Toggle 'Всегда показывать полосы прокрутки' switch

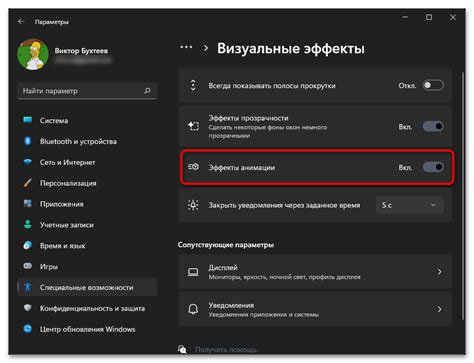click(433, 85)
